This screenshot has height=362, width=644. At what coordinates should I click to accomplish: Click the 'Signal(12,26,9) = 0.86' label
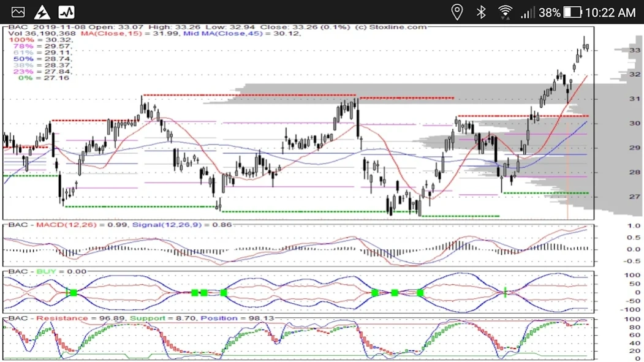182,225
